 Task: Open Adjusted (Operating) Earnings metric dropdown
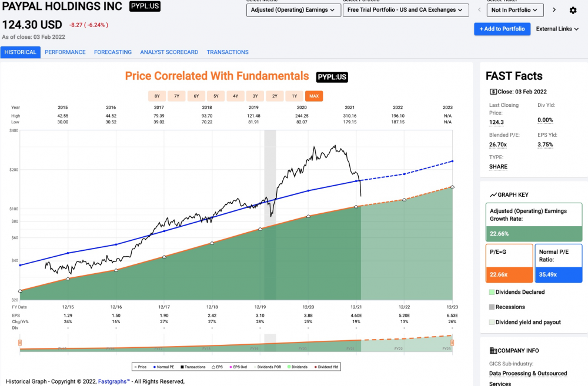pos(293,10)
